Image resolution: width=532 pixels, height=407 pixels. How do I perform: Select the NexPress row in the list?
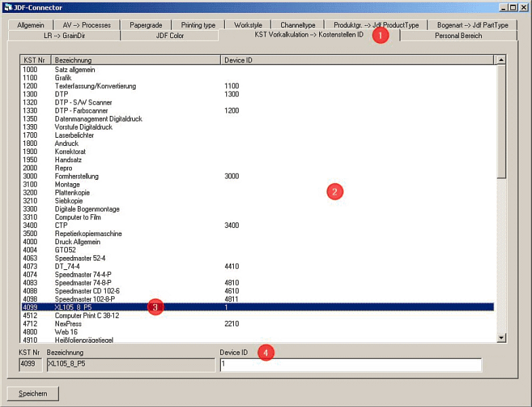point(136,324)
